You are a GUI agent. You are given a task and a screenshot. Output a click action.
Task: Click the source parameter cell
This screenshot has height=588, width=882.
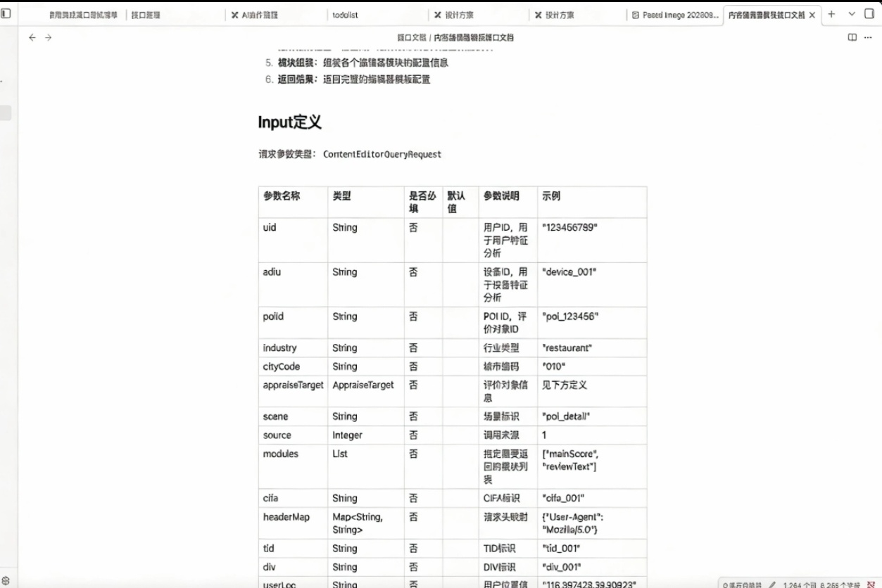(293, 435)
